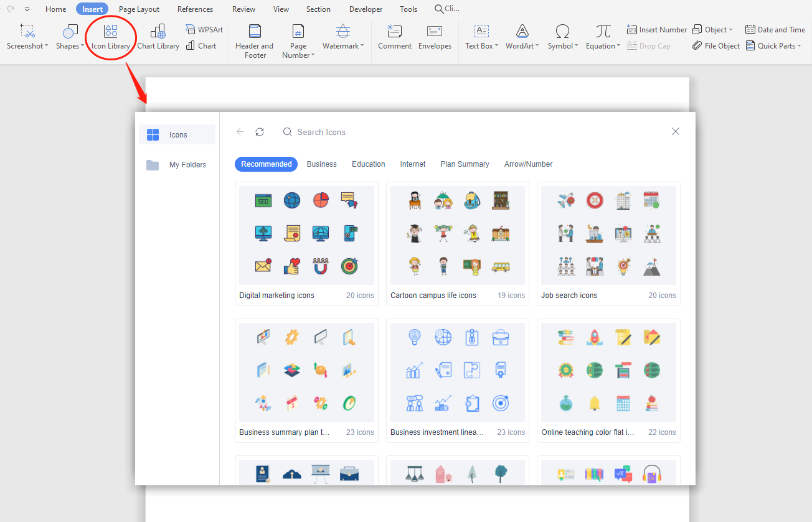812x522 pixels.
Task: Expand the Shapes dropdown
Action: [70, 45]
